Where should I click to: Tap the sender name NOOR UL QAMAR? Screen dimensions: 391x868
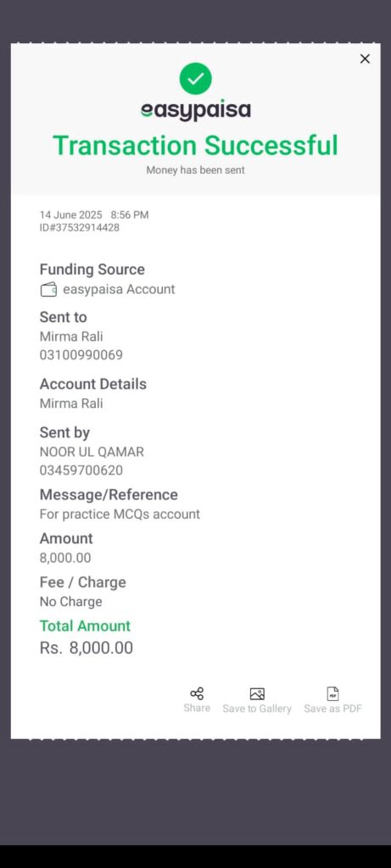92,452
